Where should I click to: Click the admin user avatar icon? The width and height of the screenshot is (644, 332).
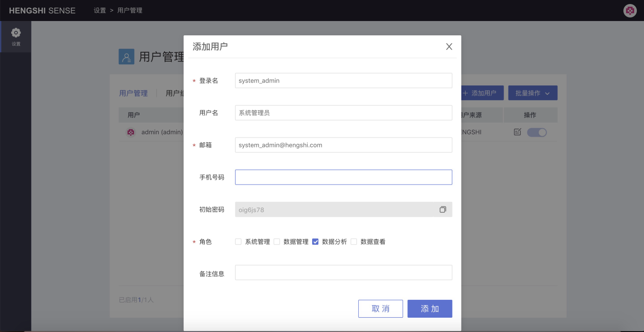[x=131, y=132]
